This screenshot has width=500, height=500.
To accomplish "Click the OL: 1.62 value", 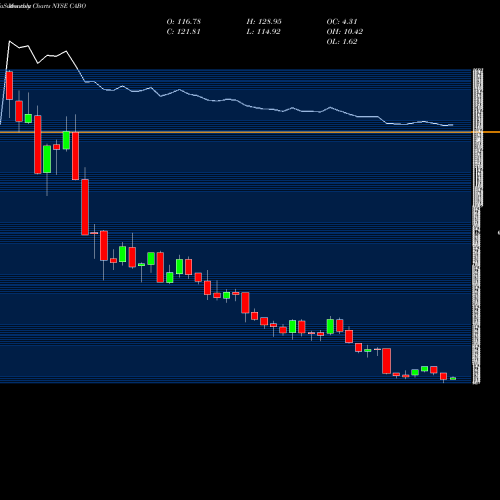I will point(342,42).
